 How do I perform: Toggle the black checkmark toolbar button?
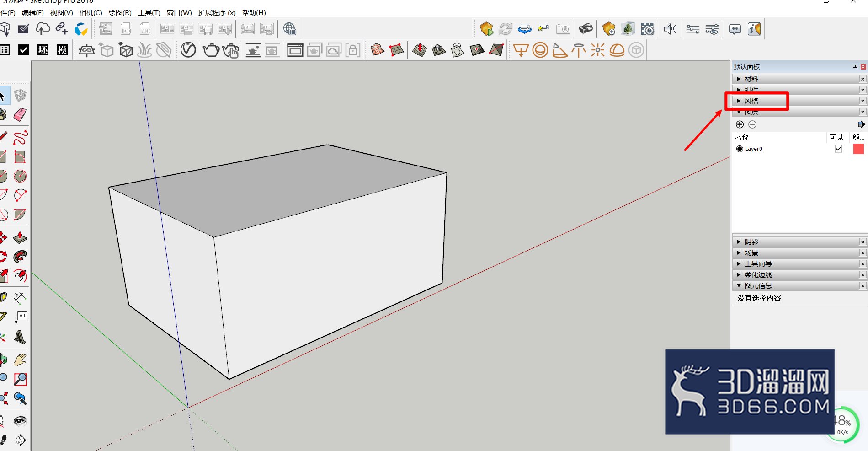click(x=24, y=50)
